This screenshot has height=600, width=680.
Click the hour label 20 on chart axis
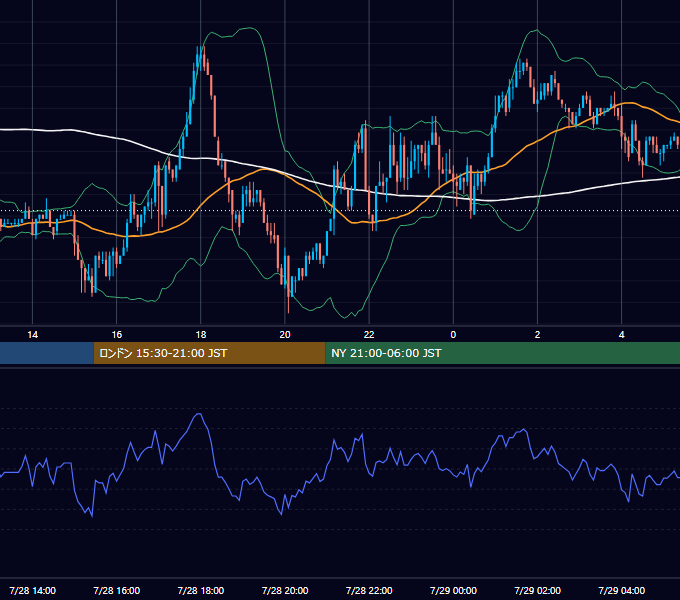coord(285,335)
